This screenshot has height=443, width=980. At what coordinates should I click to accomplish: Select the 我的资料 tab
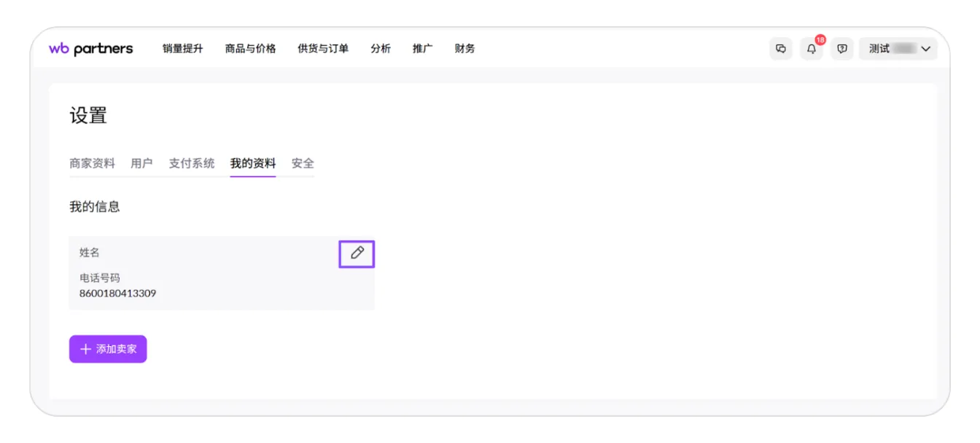tap(253, 163)
